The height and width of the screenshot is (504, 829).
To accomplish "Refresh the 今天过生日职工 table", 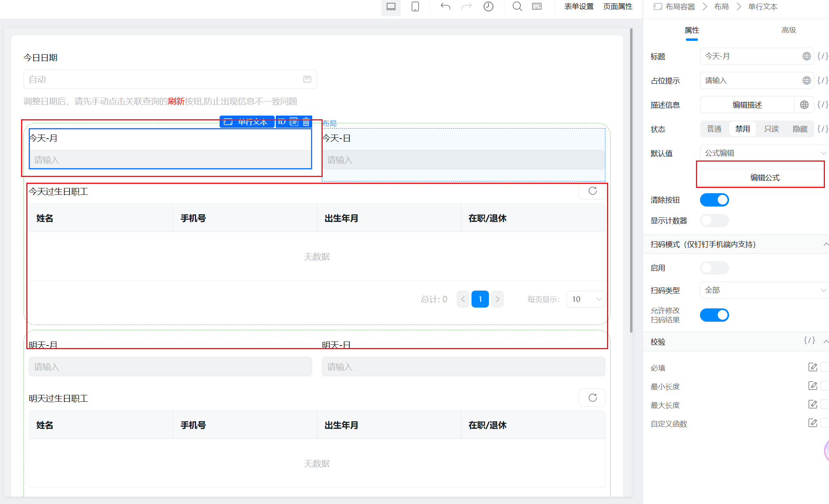I will point(592,191).
